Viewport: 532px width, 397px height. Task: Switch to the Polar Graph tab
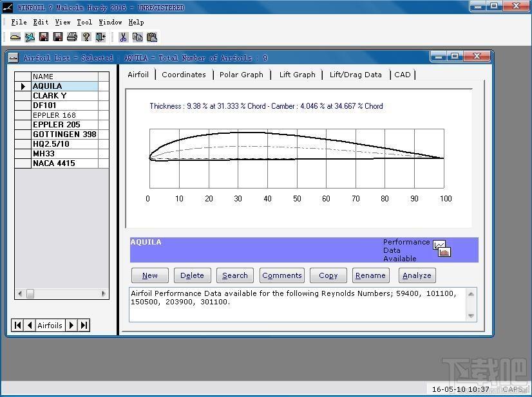[242, 75]
